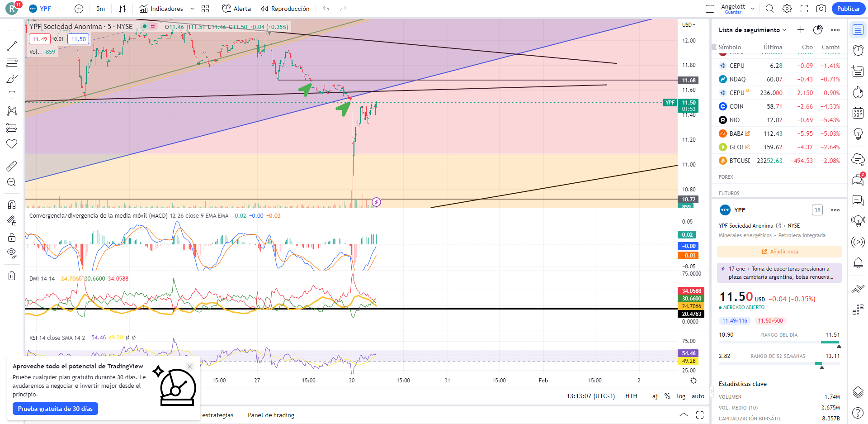Open chart settings gear
This screenshot has height=424, width=868.
point(787,9)
